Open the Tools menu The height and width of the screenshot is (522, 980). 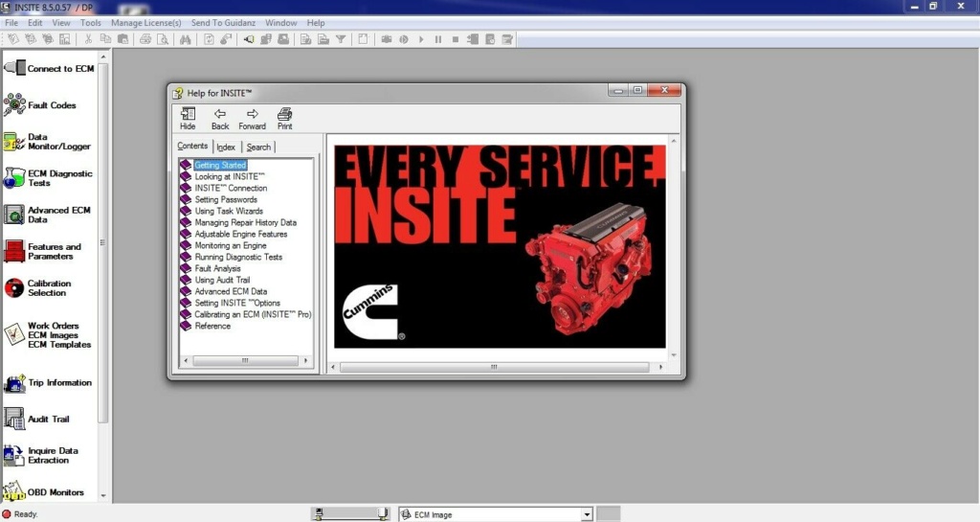click(x=91, y=22)
